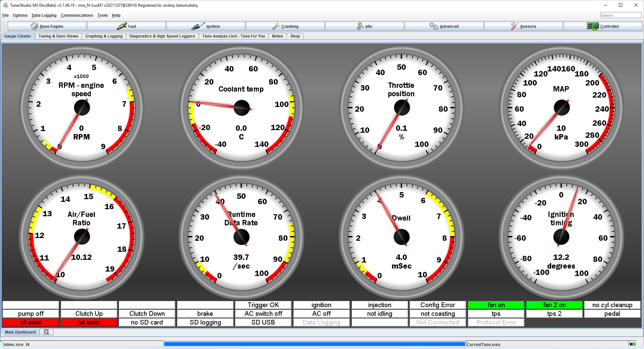Open the Shop tab

coord(295,36)
